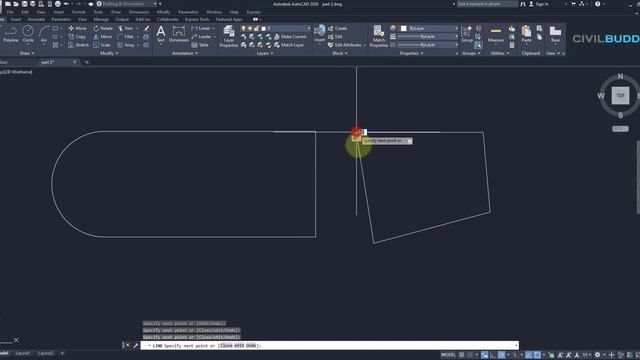The height and width of the screenshot is (360, 640).
Task: Open the lineweight ByLayer dropdown
Action: tap(428, 36)
